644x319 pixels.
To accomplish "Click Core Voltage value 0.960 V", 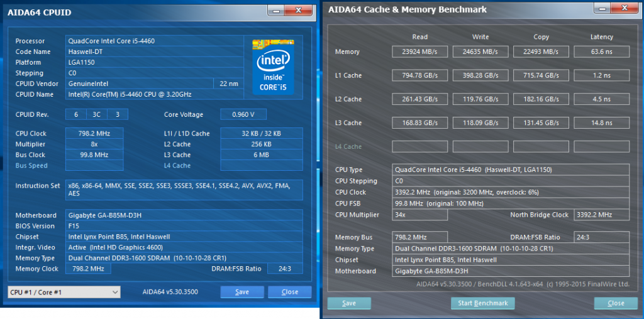I will point(243,114).
